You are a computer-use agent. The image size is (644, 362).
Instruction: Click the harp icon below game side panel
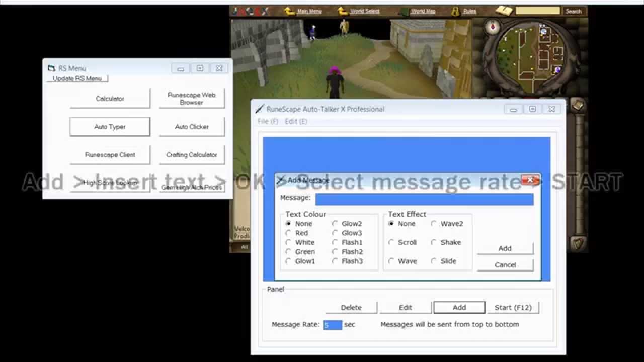[x=577, y=244]
